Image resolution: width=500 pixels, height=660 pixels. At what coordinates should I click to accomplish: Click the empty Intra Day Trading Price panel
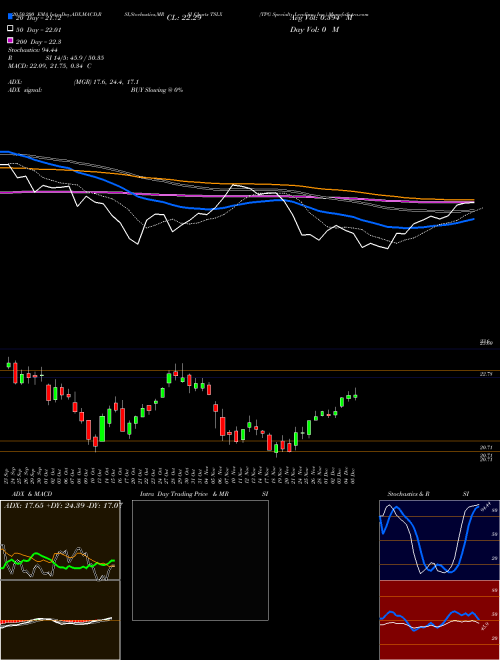[x=200, y=560]
